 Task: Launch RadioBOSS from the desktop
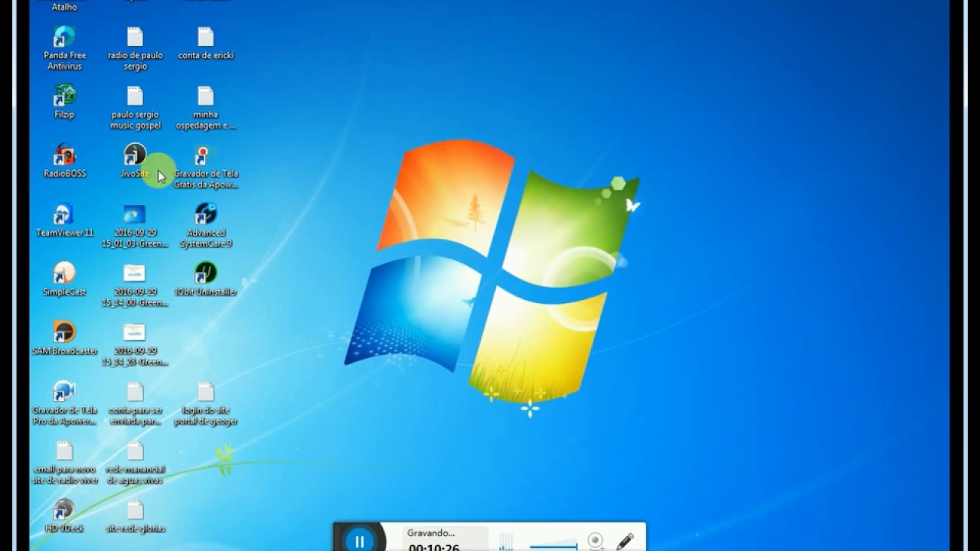64,161
